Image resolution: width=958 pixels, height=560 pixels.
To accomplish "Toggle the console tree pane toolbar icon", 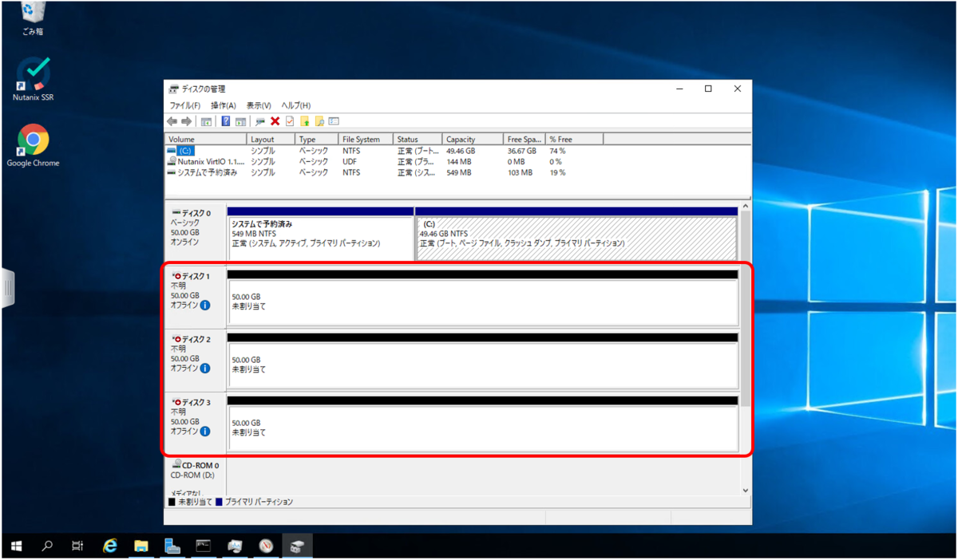I will (x=206, y=121).
